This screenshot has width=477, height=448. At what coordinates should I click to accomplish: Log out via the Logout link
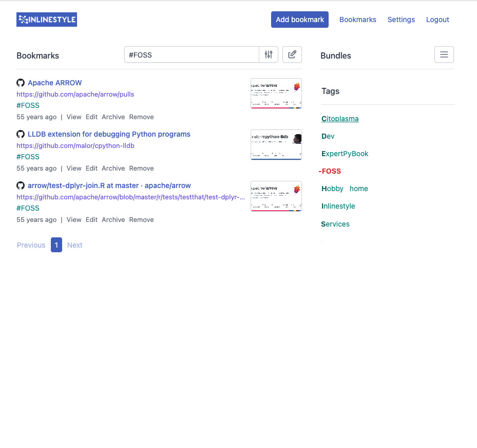point(437,20)
